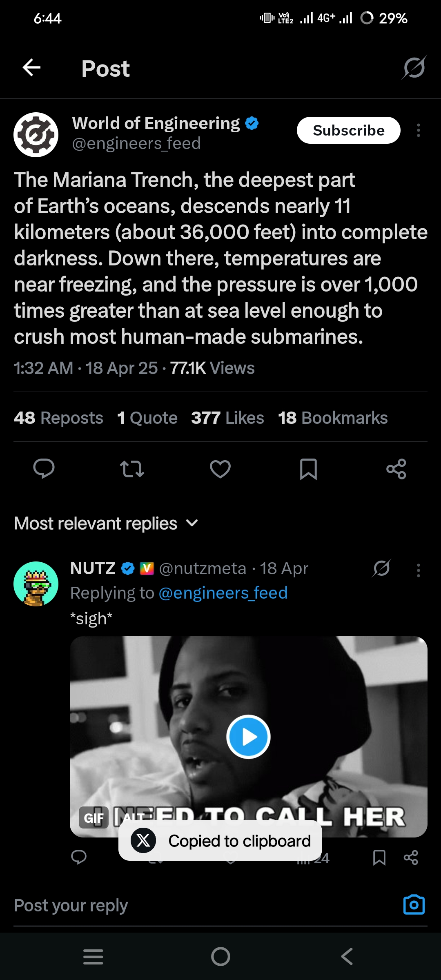Share the main post via share icon
Screen dimensions: 441x980
396,469
